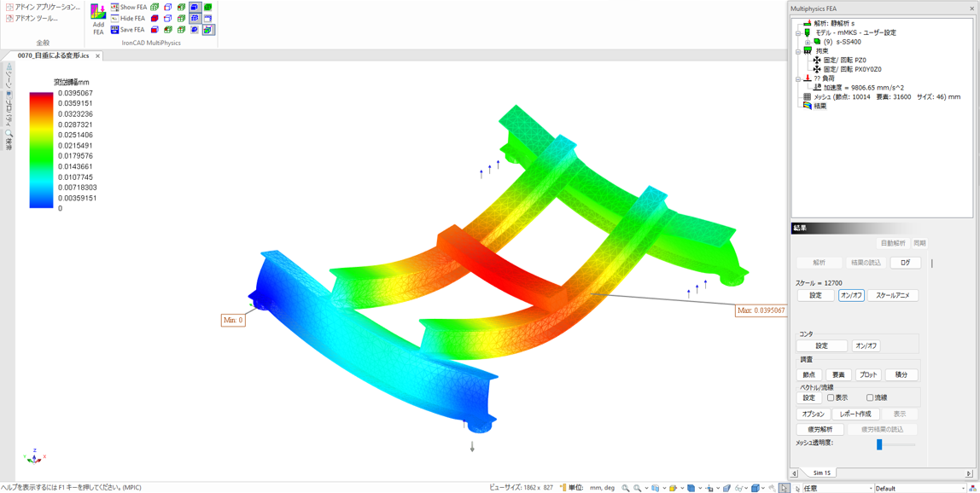The height and width of the screenshot is (493, 980).
Task: Click the スケールアニメ button
Action: 892,295
